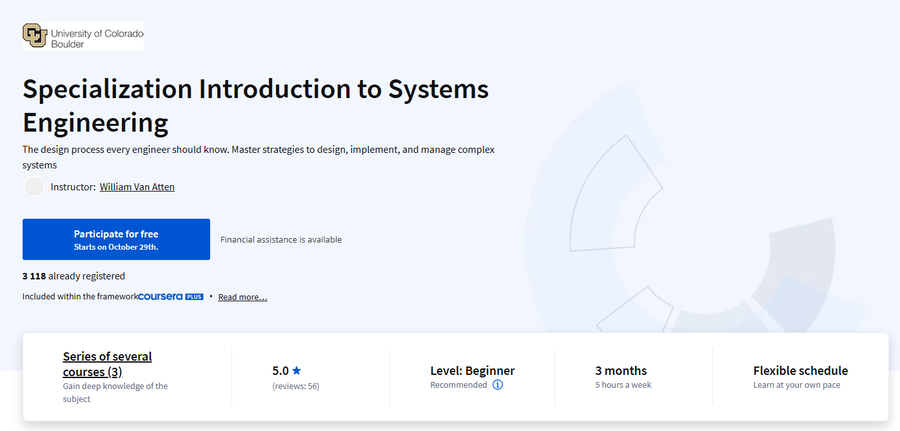
Task: Click the 5.0 rating value
Action: pyautogui.click(x=280, y=371)
